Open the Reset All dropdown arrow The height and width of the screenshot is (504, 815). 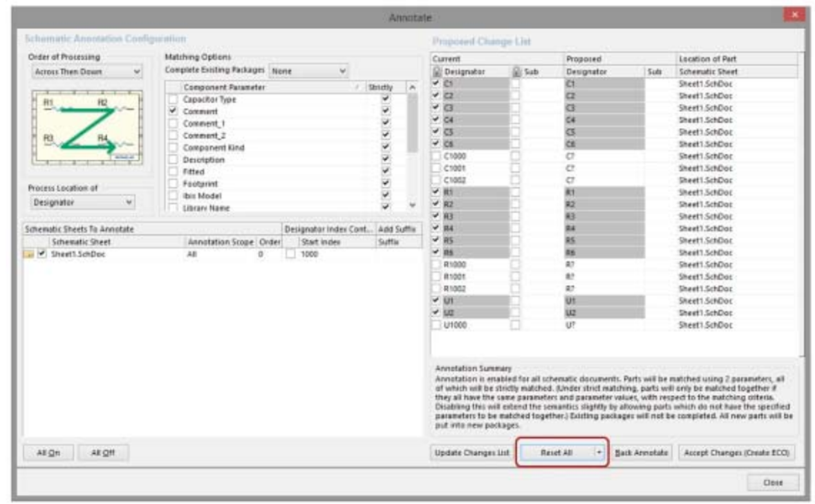(599, 453)
